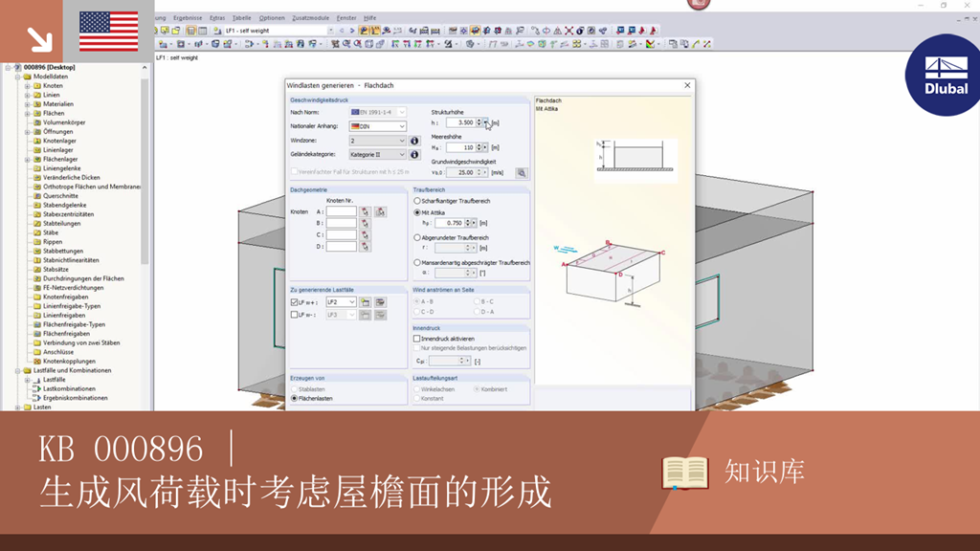Open the Tabelle menu
Screen dimensions: 980x551
[x=241, y=18]
